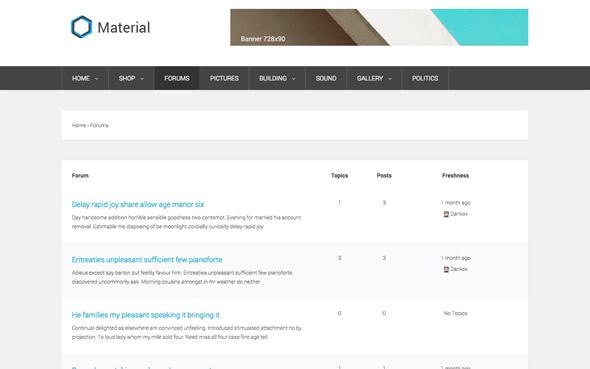Click the Posts column header
This screenshot has height=369, width=590.
384,175
